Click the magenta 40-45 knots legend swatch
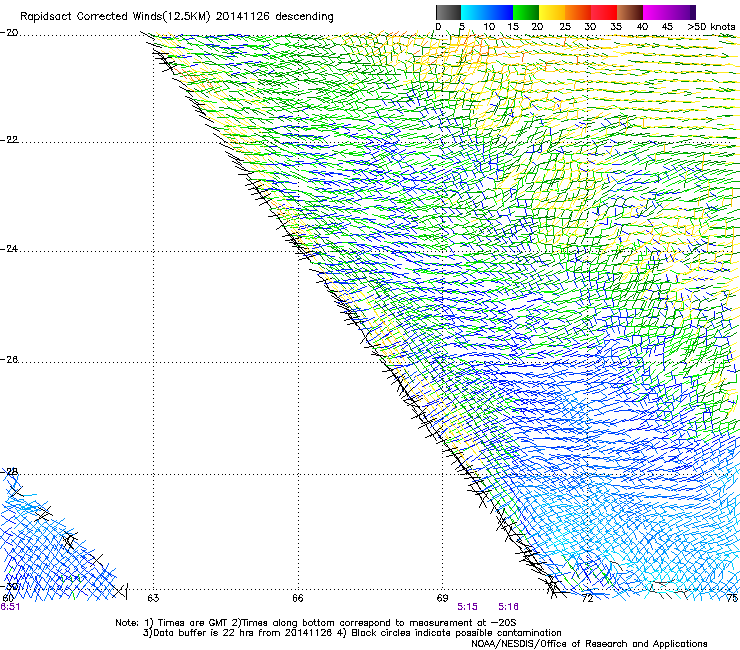This screenshot has width=740, height=650. point(656,12)
